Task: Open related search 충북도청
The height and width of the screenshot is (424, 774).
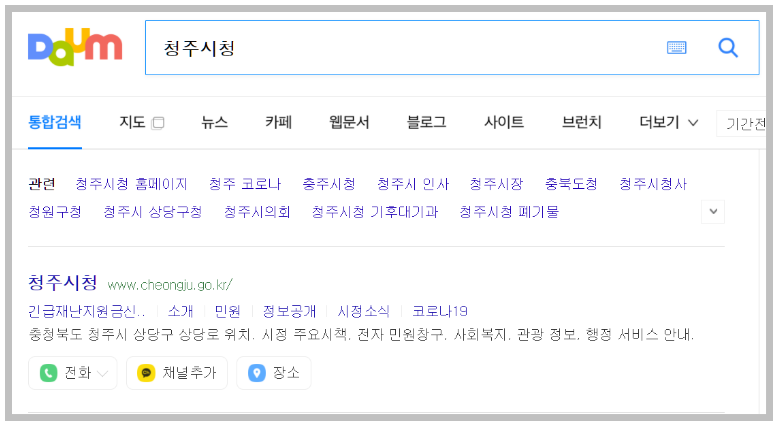Action: pyautogui.click(x=571, y=184)
